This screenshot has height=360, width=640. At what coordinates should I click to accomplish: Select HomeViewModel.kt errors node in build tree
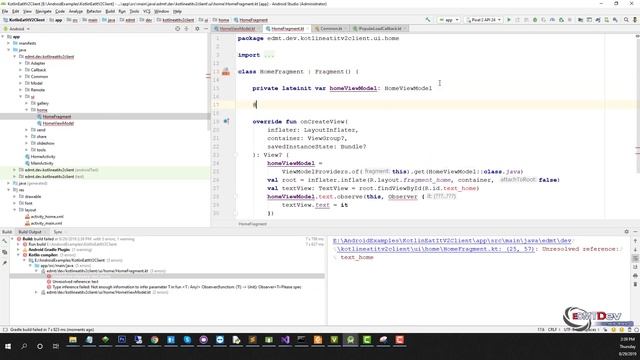point(98,292)
